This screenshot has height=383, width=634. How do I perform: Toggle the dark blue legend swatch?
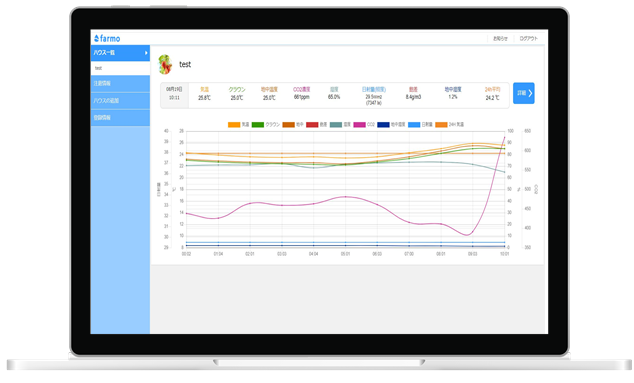click(x=383, y=125)
